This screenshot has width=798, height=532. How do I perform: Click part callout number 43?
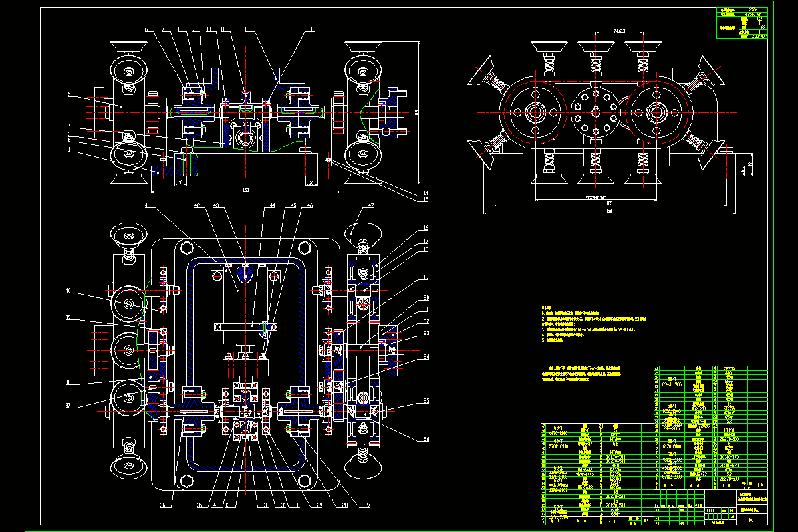click(215, 205)
